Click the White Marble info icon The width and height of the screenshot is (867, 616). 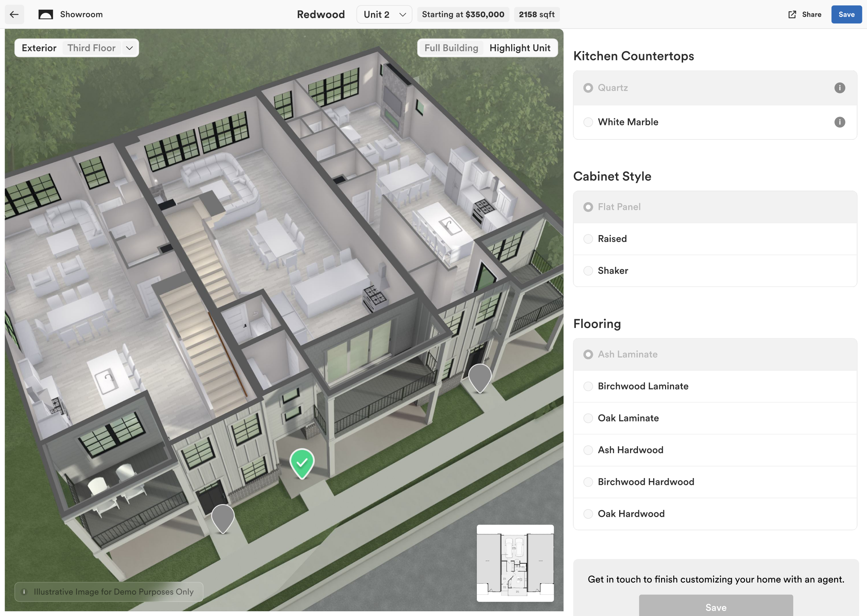(839, 122)
